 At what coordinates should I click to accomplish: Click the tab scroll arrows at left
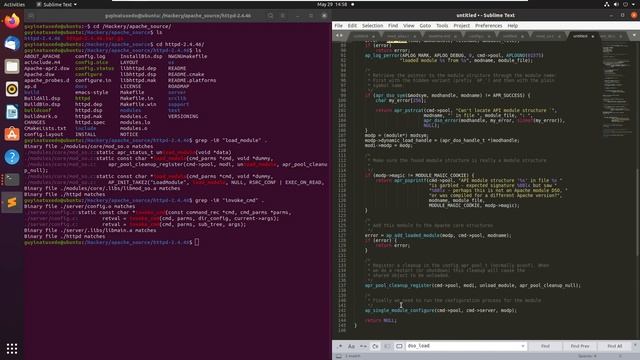[x=339, y=36]
